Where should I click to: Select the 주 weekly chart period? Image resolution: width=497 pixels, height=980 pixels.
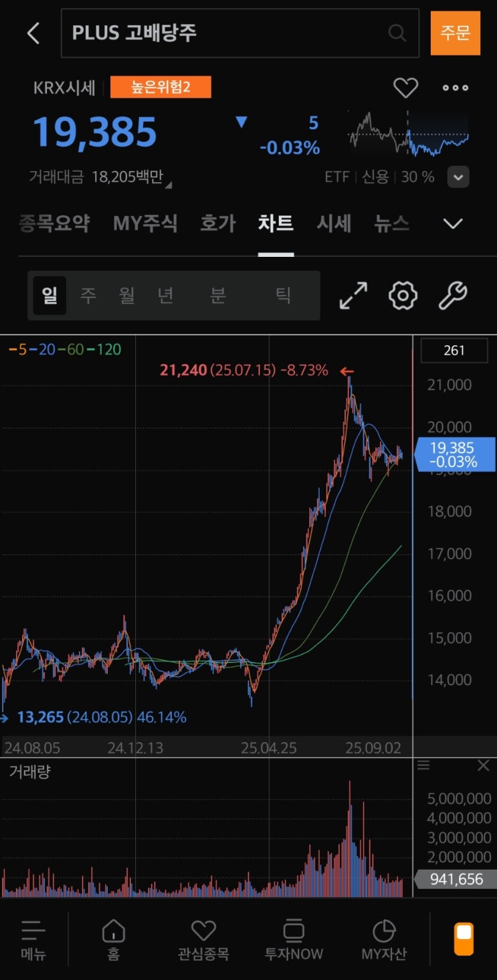88,295
